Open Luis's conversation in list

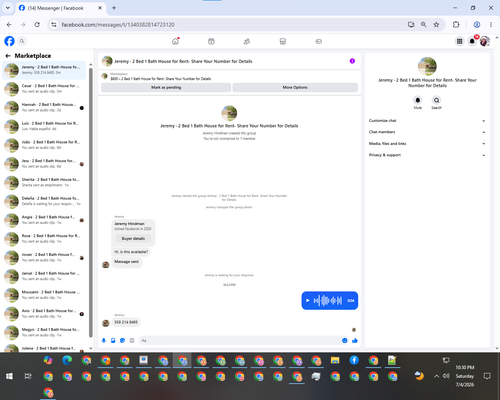(x=44, y=126)
